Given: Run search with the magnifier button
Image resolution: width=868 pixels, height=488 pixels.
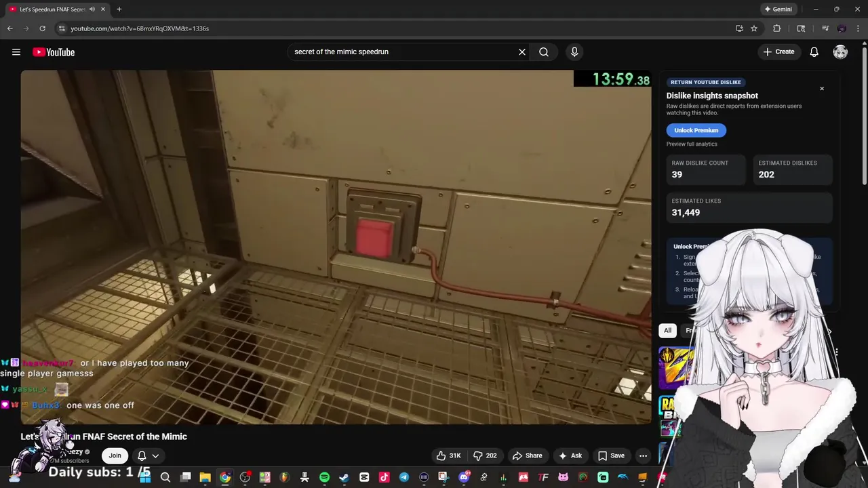Looking at the screenshot, I should tap(544, 52).
